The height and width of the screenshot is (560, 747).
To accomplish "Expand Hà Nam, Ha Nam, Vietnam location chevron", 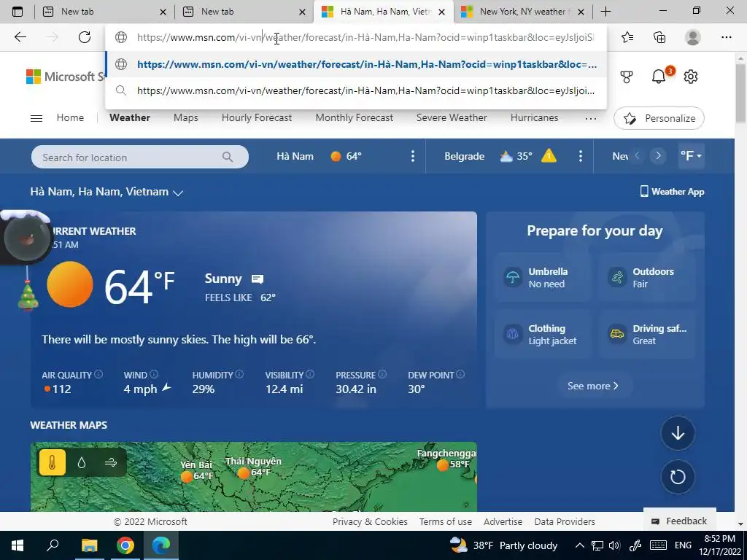I will [x=178, y=192].
